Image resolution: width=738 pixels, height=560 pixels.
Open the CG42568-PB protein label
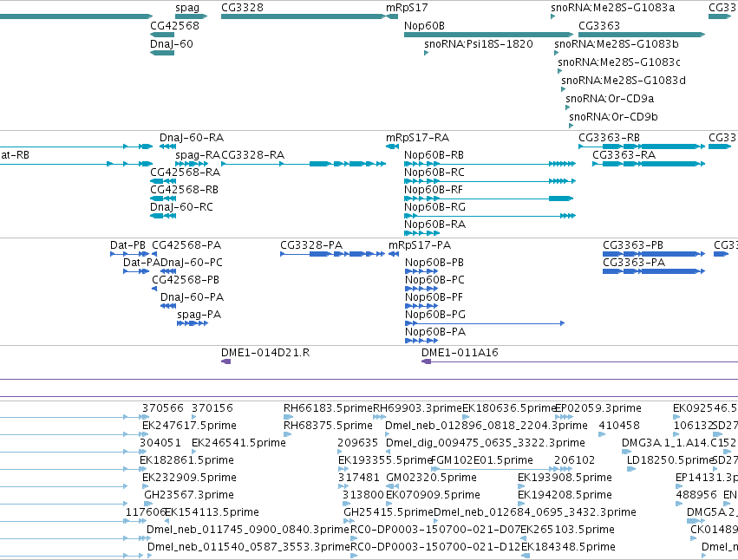point(186,280)
